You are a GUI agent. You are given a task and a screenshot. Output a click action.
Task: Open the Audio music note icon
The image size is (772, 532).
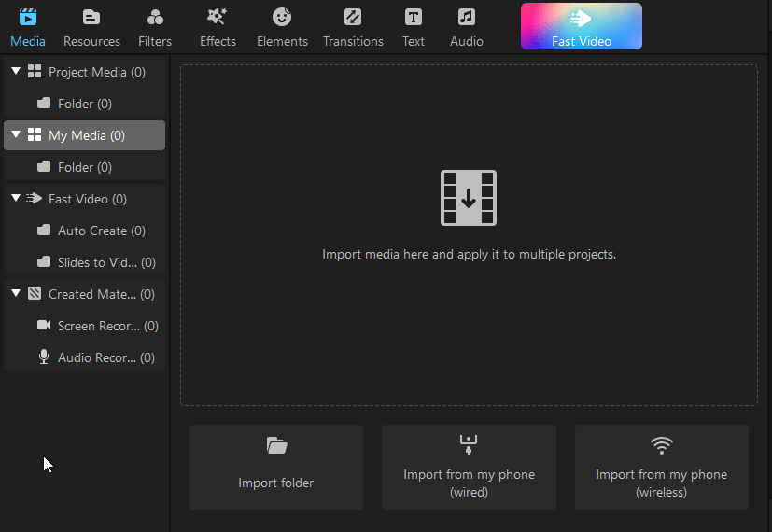click(x=466, y=17)
